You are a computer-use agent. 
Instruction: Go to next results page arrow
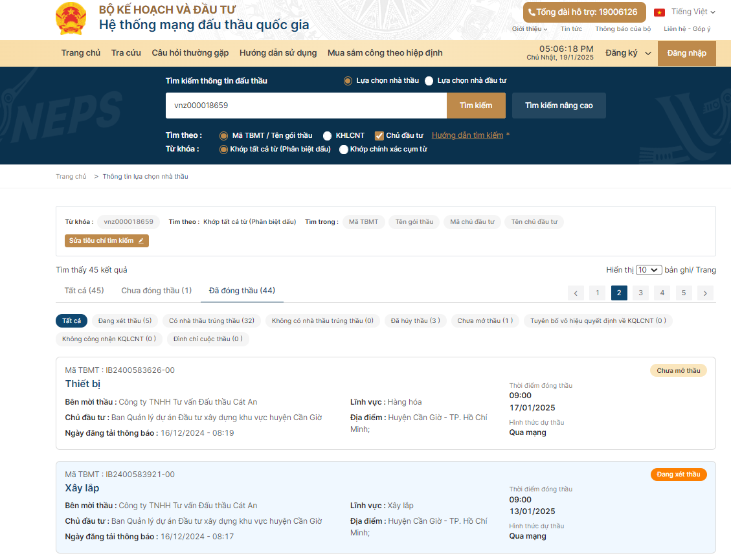(x=705, y=293)
